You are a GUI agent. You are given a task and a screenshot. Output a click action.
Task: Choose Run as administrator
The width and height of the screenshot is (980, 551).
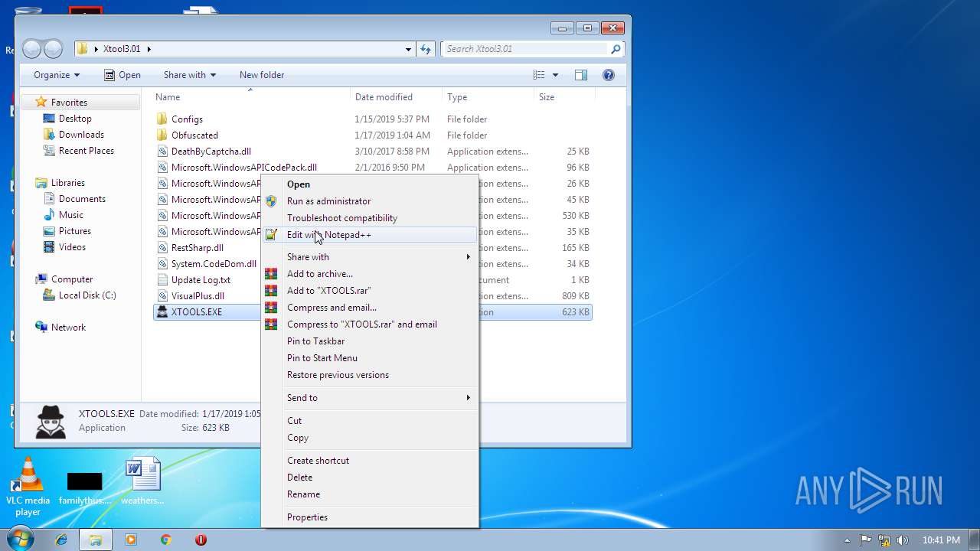[370, 201]
